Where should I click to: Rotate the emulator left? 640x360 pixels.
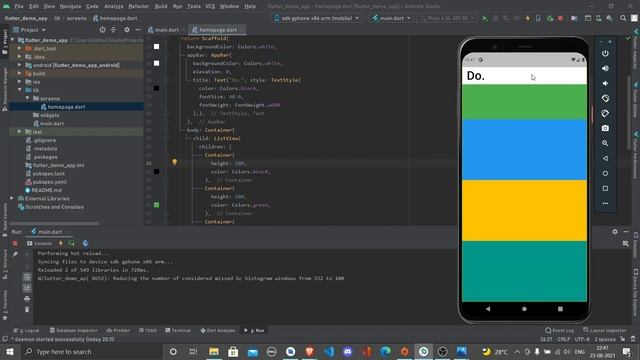(605, 98)
